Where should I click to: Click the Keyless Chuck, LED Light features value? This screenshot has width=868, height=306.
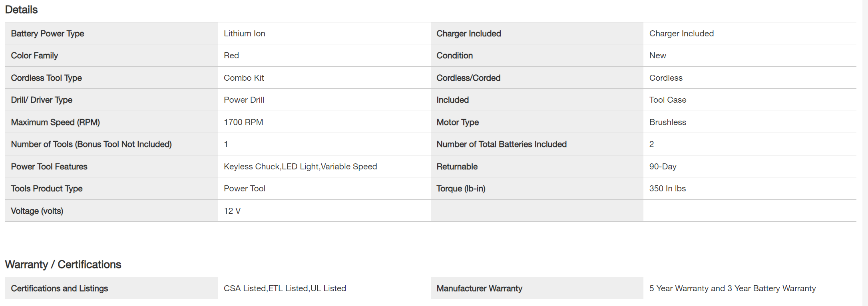[x=301, y=167]
